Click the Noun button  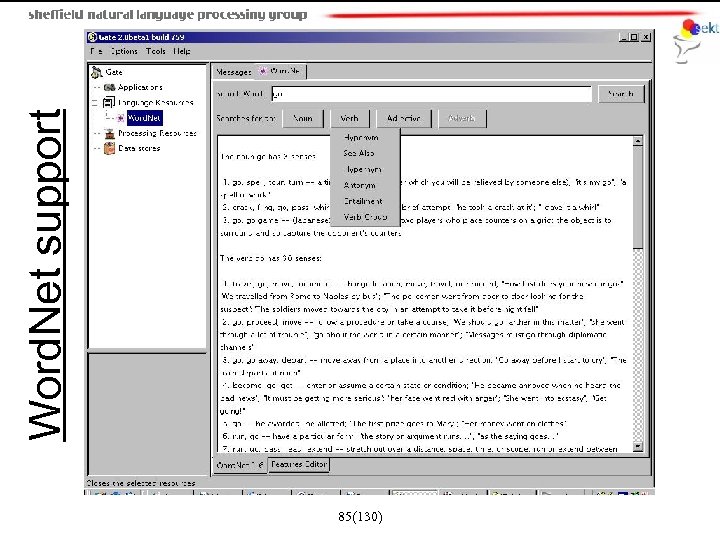pyautogui.click(x=303, y=118)
